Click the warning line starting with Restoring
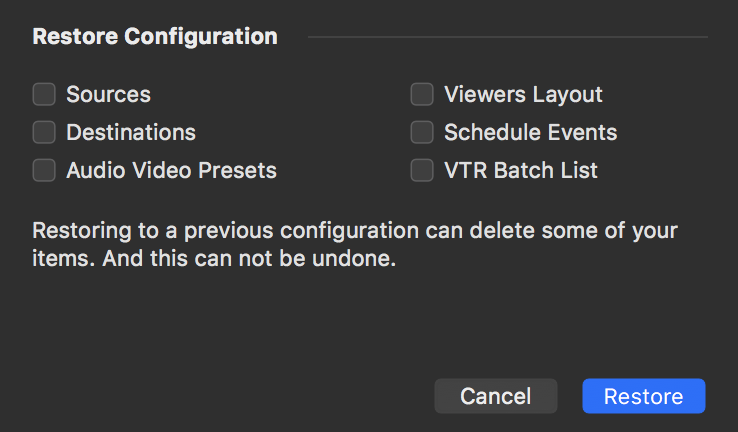 coord(355,231)
